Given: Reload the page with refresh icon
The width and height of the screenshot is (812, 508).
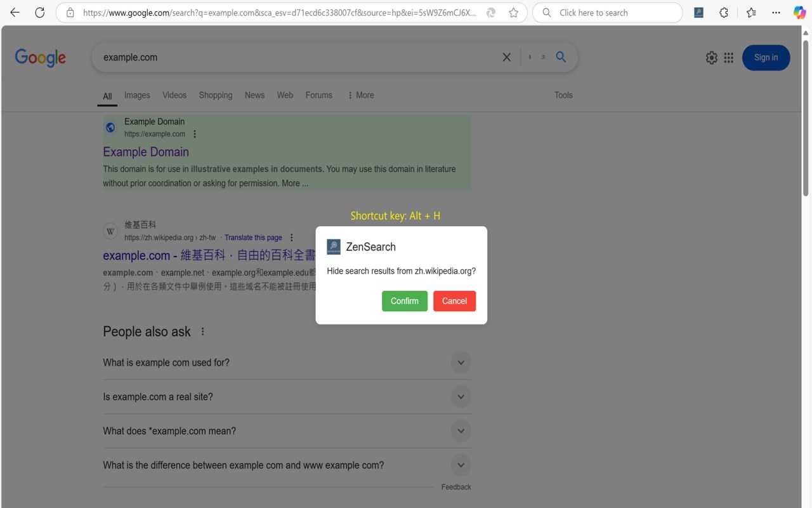Looking at the screenshot, I should pyautogui.click(x=39, y=13).
